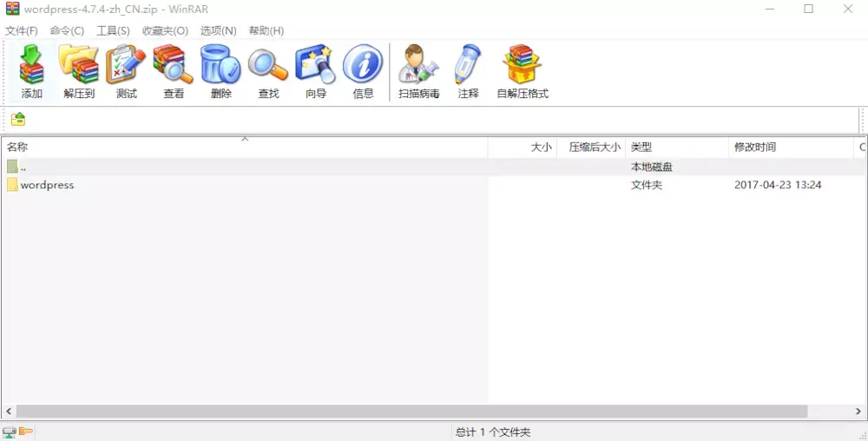Viewport: 868px width, 441px height.
Task: Select the parent directory ".." row
Action: tap(434, 167)
